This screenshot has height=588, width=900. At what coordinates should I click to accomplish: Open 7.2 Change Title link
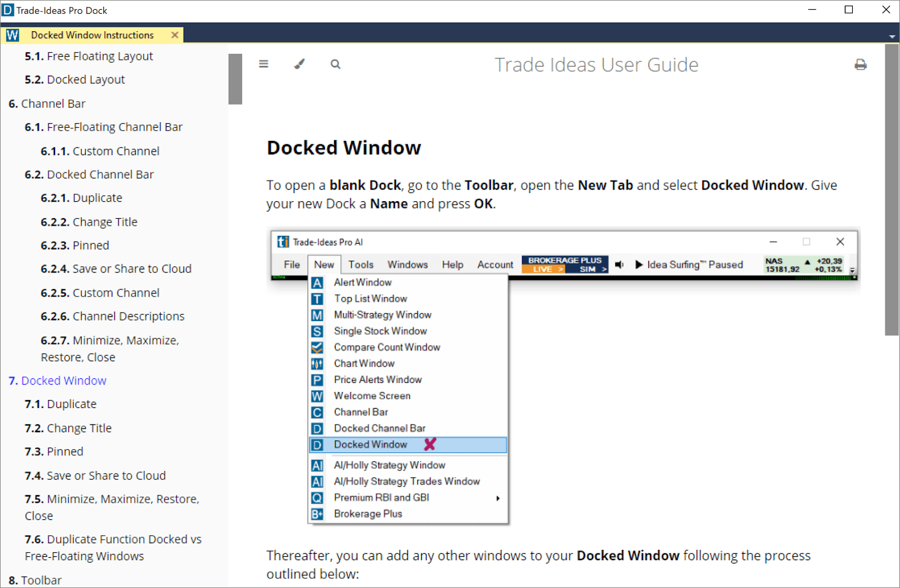coord(68,428)
